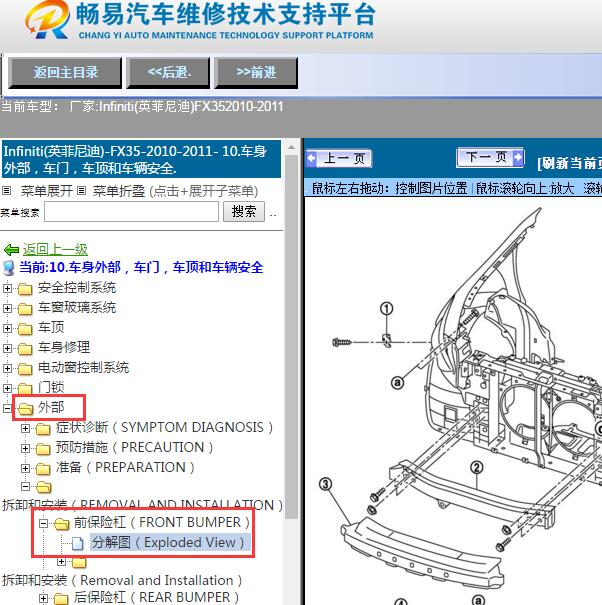This screenshot has width=602, height=605.
Task: Focus the 菜单搜索 input field
Action: pyautogui.click(x=131, y=212)
